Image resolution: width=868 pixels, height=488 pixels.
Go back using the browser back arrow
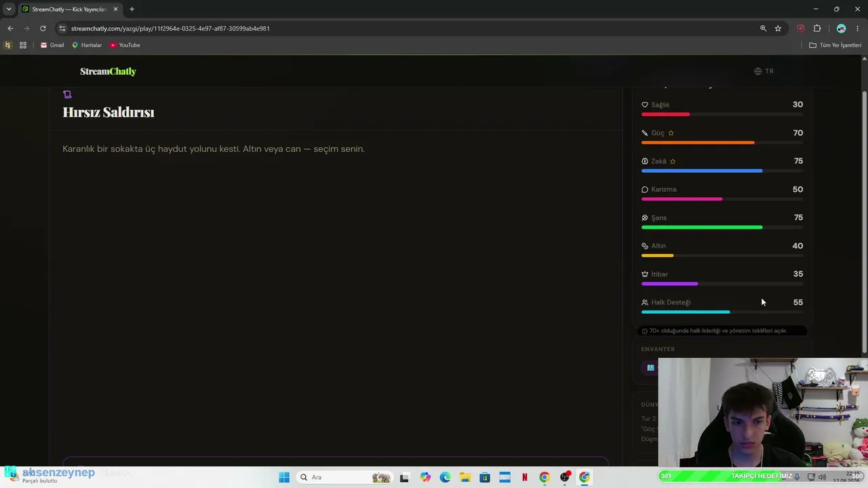[x=10, y=28]
